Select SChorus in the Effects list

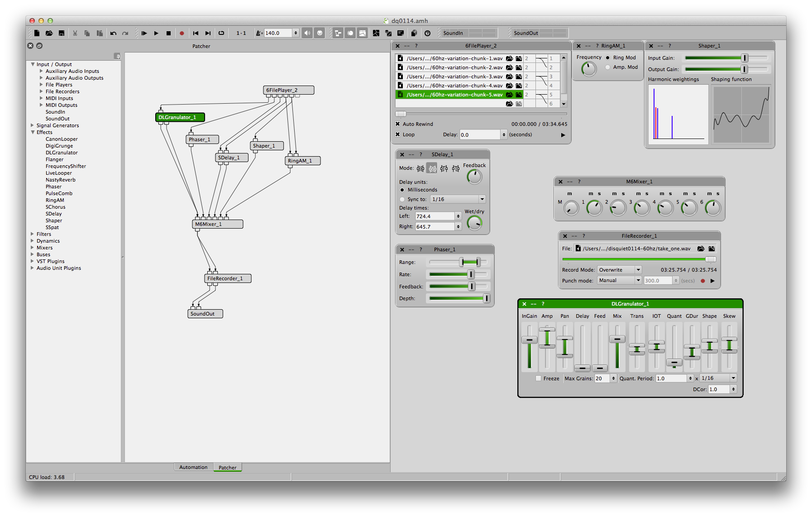coord(55,207)
